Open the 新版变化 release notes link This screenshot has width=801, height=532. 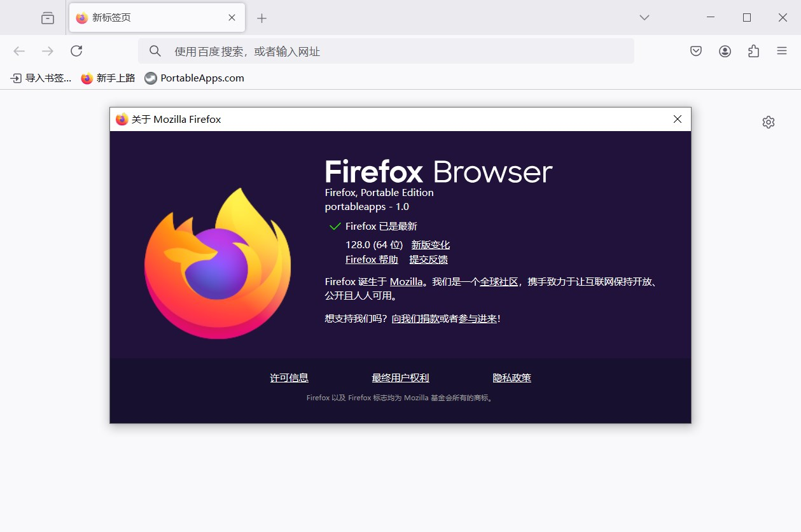[x=430, y=244]
